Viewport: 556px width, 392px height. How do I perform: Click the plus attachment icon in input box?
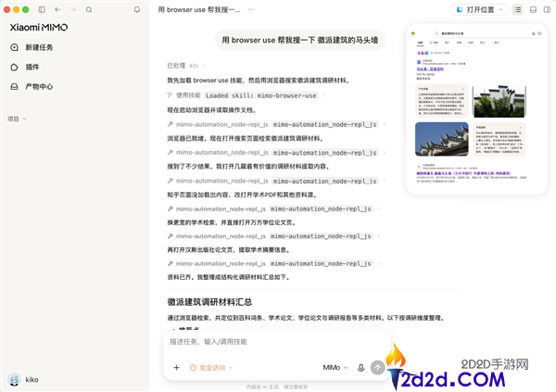pyautogui.click(x=177, y=368)
